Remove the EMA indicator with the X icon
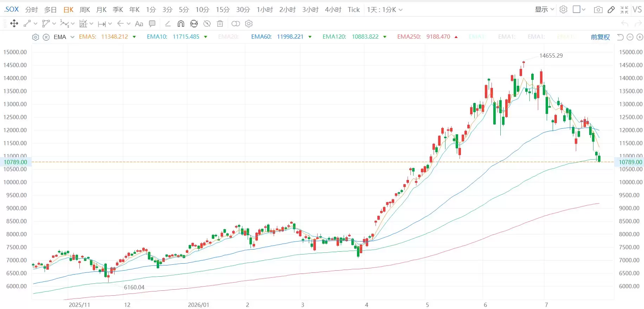This screenshot has width=644, height=309. (46, 37)
